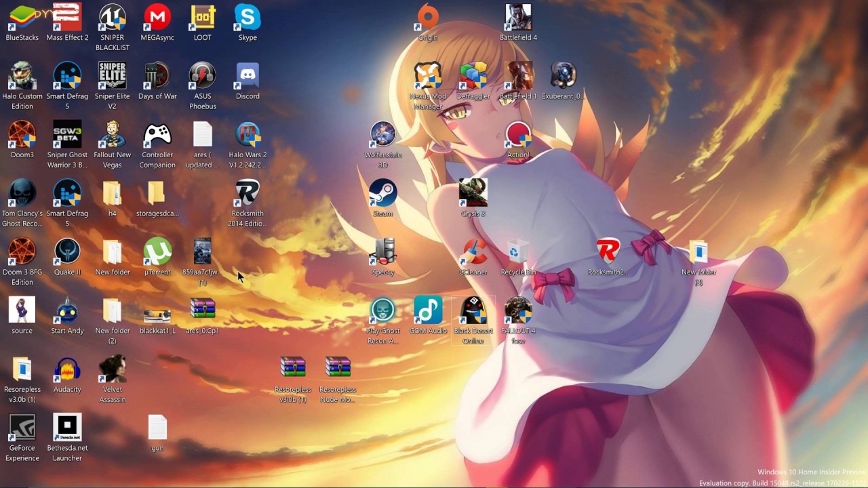This screenshot has height=488, width=868.
Task: Open the MEGAsync desktop icon
Action: [x=157, y=18]
